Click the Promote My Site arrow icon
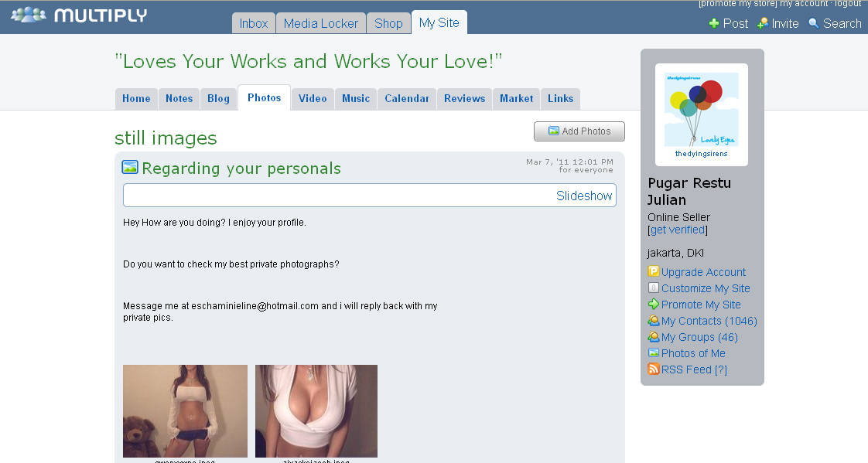868x463 pixels. tap(654, 305)
